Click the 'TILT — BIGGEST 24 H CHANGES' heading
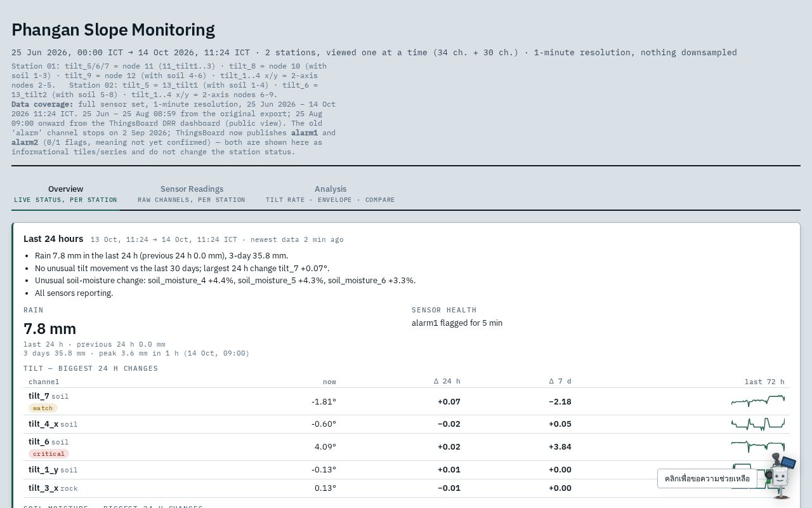Viewport: 812px width, 508px height. (x=91, y=368)
